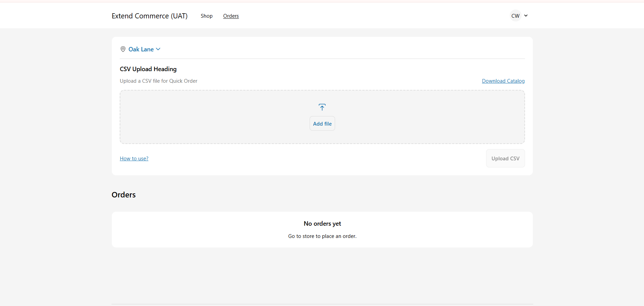Click the Add file button

pyautogui.click(x=322, y=124)
